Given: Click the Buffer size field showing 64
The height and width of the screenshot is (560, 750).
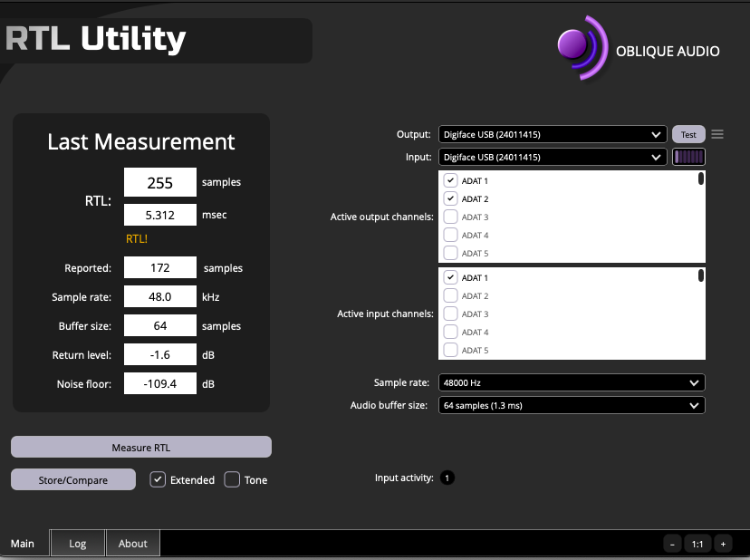Looking at the screenshot, I should (x=160, y=325).
